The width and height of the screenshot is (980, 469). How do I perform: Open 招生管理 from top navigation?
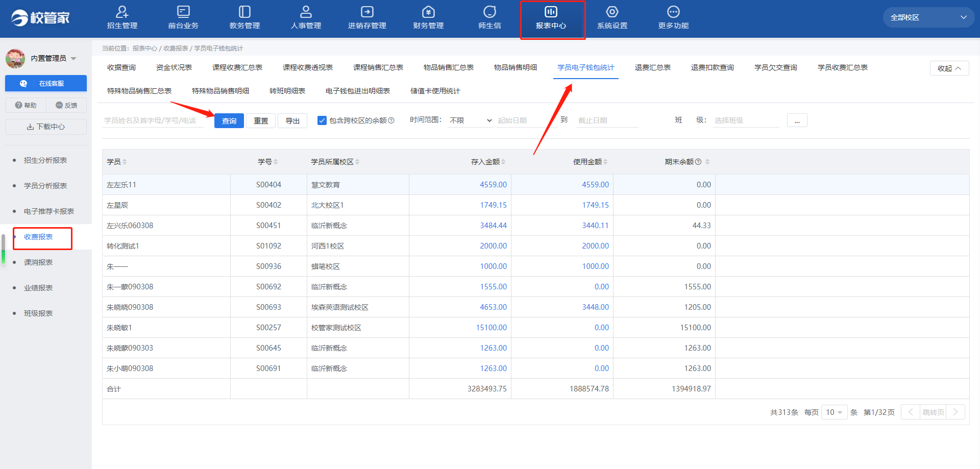click(122, 18)
